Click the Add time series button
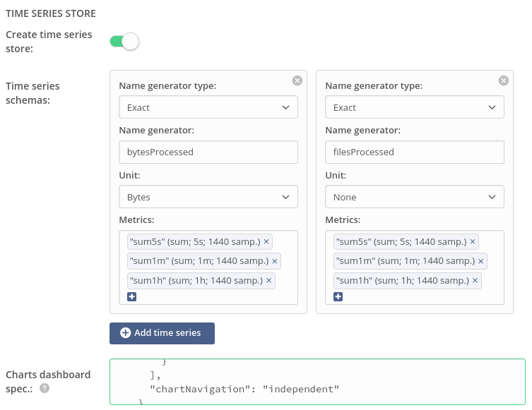532x410 pixels. click(x=162, y=333)
